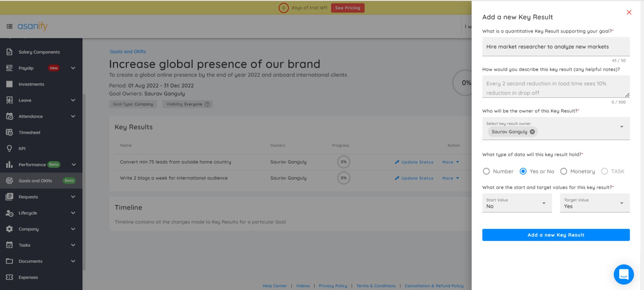The image size is (644, 290).
Task: Select the Number data type radio
Action: pyautogui.click(x=486, y=171)
